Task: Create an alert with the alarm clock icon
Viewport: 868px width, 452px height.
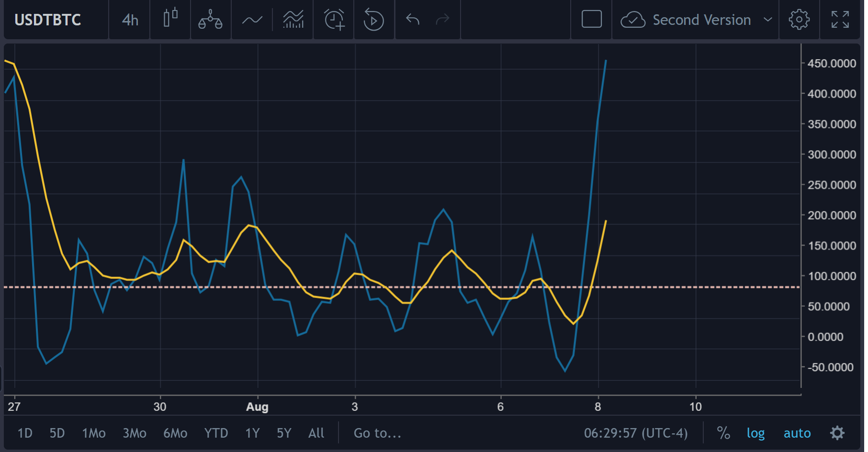Action: [x=334, y=20]
